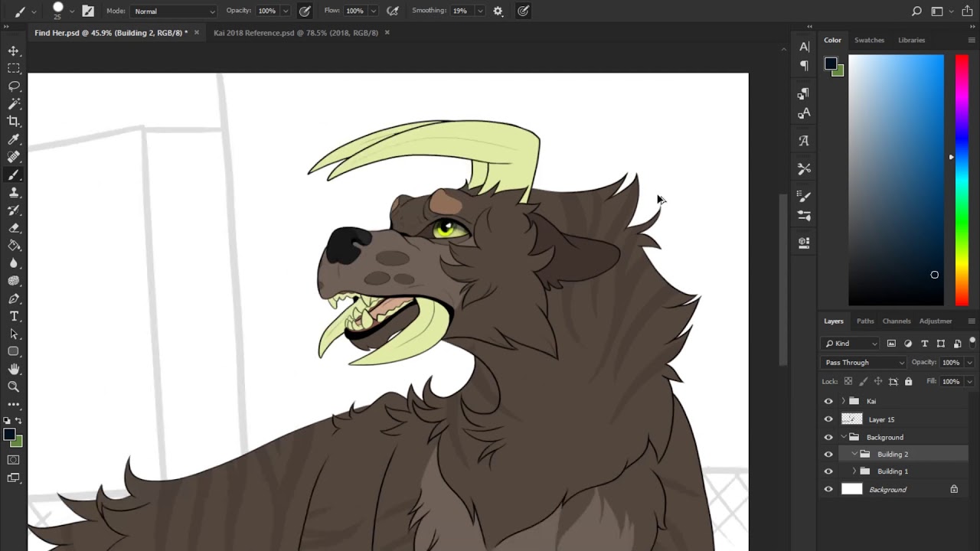Open the Channels panel tab
980x551 pixels.
tap(896, 321)
